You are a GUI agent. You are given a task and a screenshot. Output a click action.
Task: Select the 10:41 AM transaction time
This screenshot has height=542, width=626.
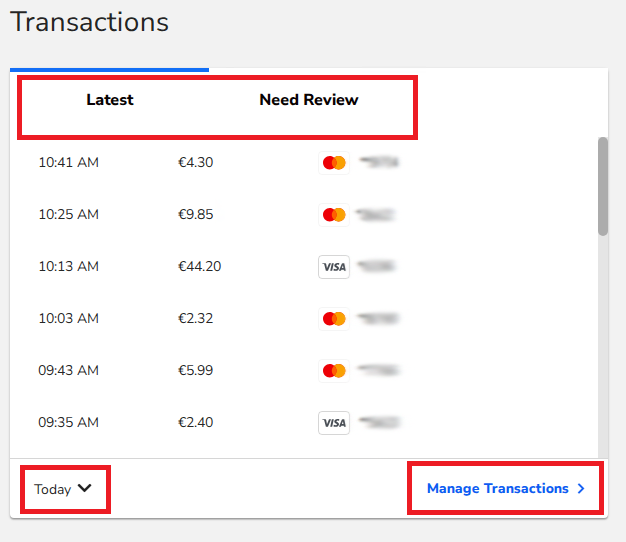69,162
